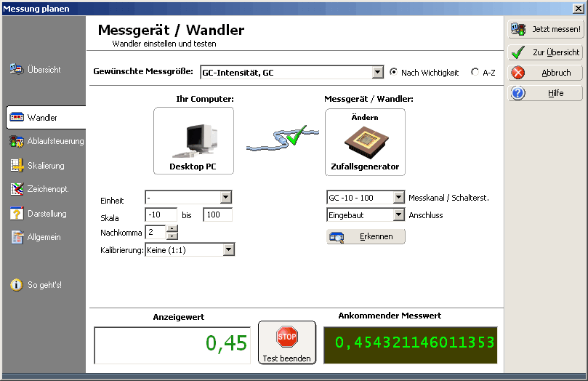Switch to the Ablaufsteuerung section
Image resolution: width=588 pixels, height=381 pixels.
tap(55, 141)
